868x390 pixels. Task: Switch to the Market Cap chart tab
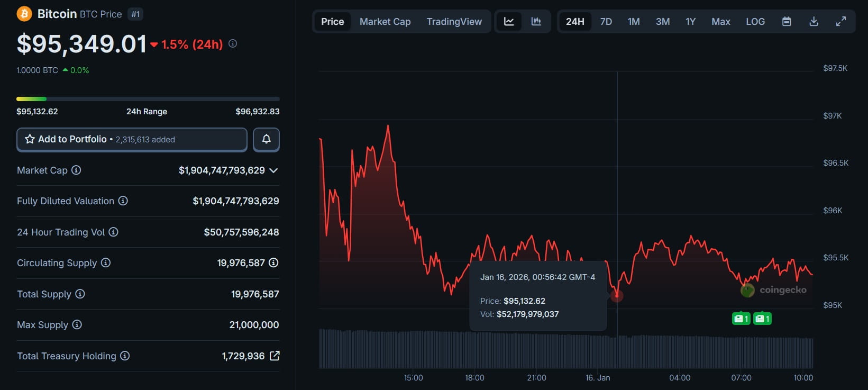tap(385, 22)
